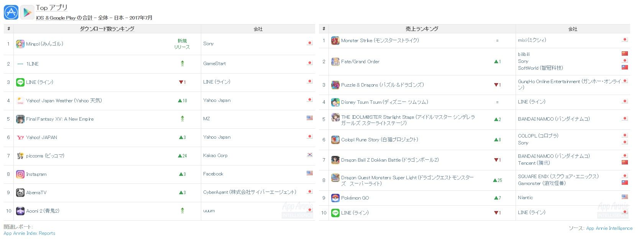The image size is (644, 244).
Task: Click iOS & Google Play subtitle text
Action: tap(94, 18)
